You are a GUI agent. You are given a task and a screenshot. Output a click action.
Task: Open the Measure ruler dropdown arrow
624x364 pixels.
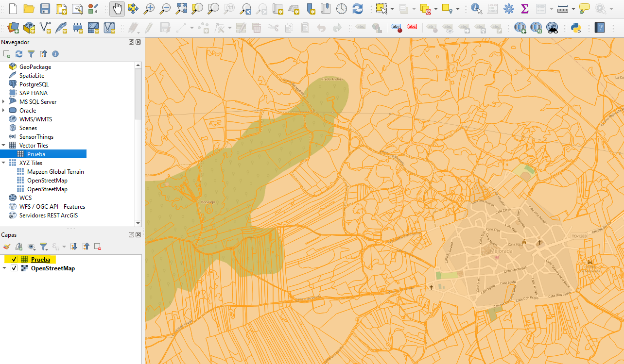coord(574,8)
